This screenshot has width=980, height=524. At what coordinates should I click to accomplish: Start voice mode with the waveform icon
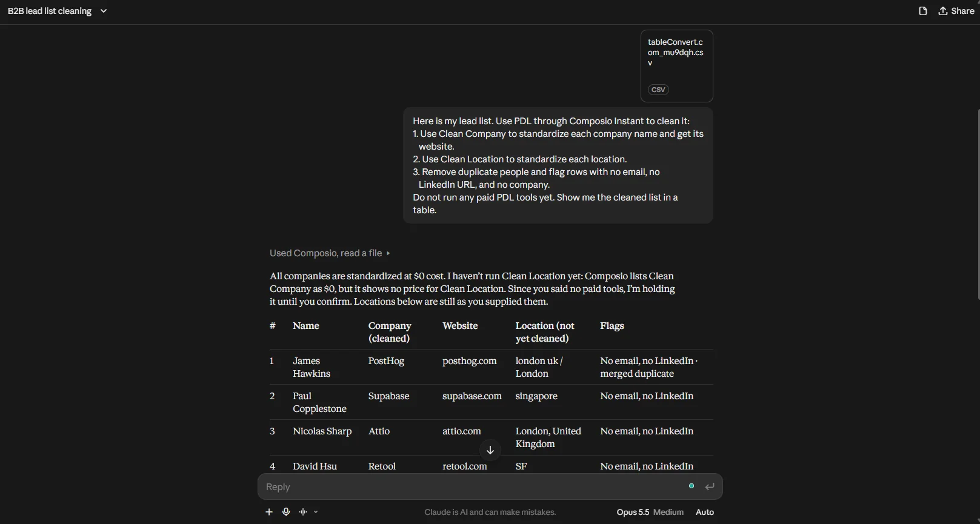[x=303, y=512]
